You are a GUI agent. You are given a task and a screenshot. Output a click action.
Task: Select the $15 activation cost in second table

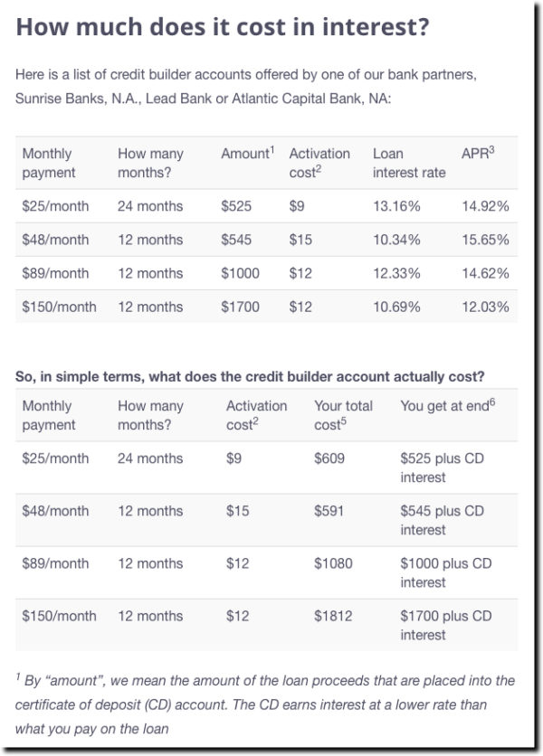coord(237,511)
